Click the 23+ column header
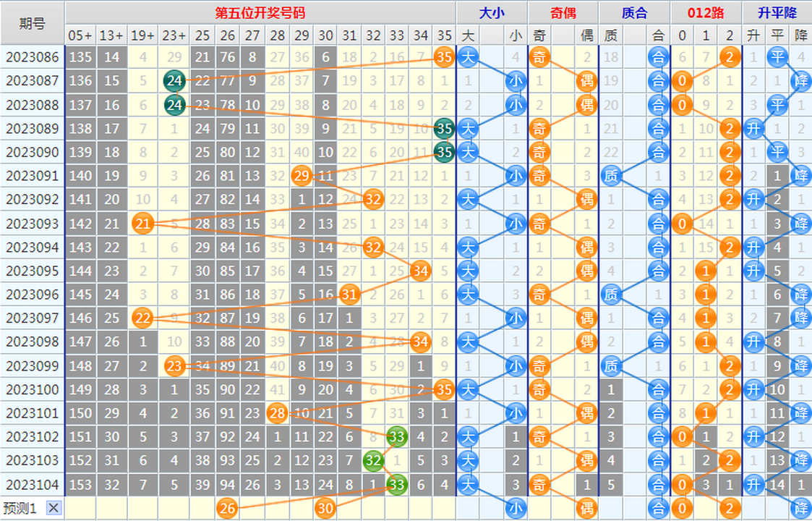812x521 pixels. (174, 35)
